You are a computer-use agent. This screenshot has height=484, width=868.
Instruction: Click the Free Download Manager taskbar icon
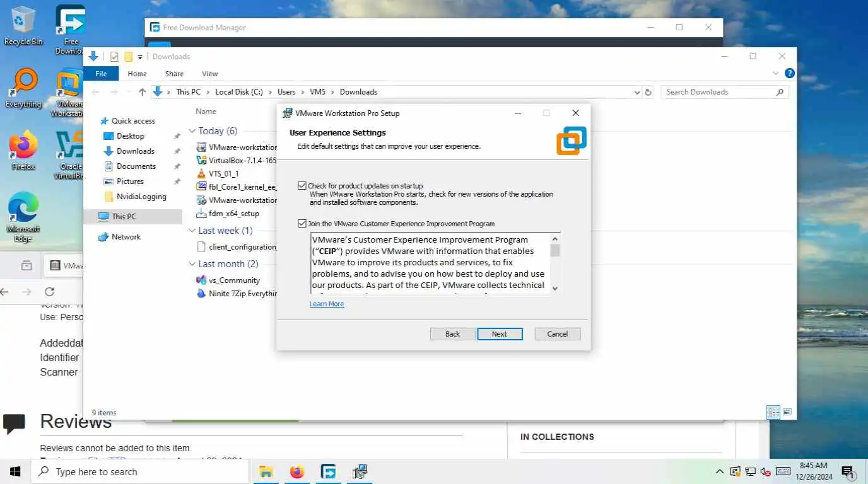point(328,471)
